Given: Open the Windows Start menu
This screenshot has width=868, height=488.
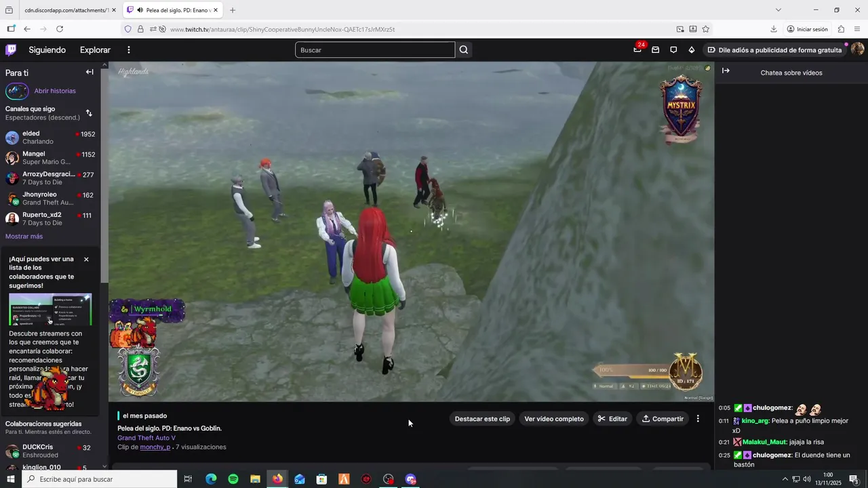Looking at the screenshot, I should click(x=10, y=479).
